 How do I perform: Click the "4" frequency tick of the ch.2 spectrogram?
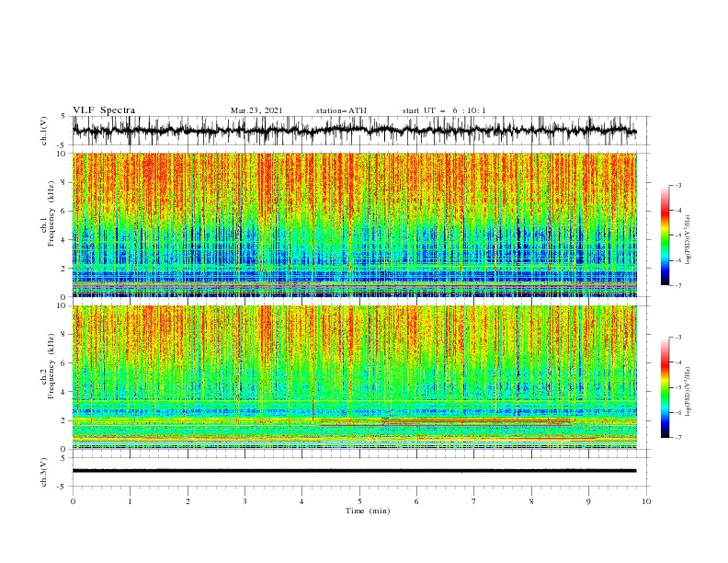click(64, 392)
